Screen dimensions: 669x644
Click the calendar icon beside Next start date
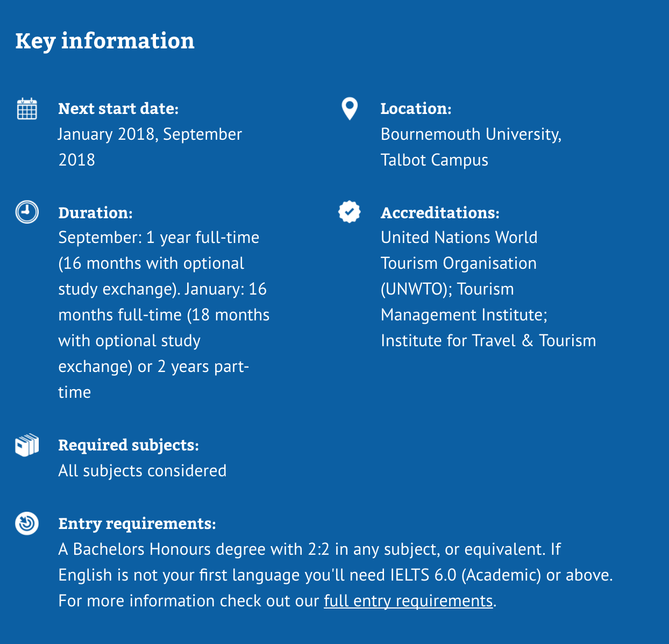27,109
